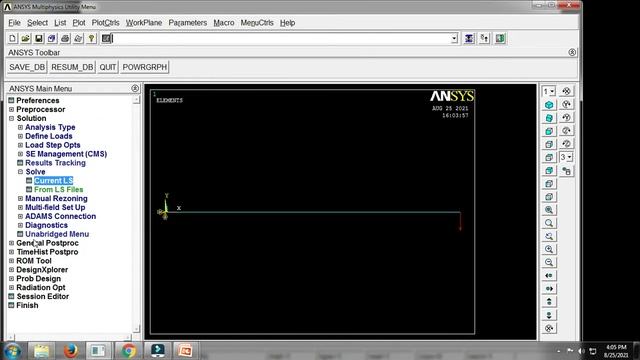Pan the model left with arrow icon
The image size is (640, 360).
pos(549,276)
